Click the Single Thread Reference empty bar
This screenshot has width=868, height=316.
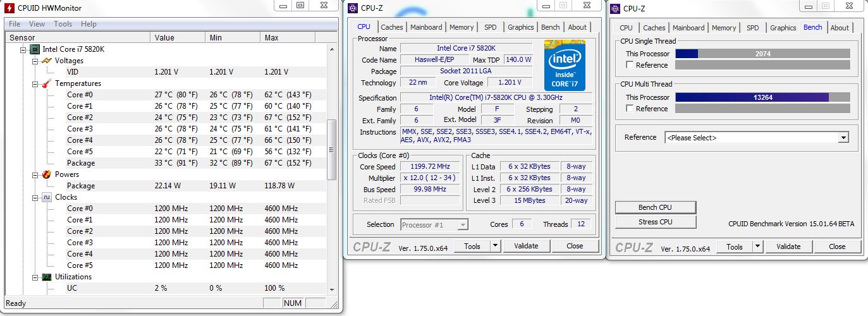pos(762,65)
